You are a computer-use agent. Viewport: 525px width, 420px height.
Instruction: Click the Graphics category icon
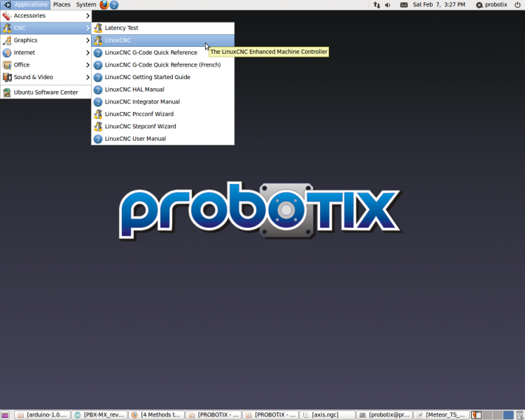click(7, 41)
